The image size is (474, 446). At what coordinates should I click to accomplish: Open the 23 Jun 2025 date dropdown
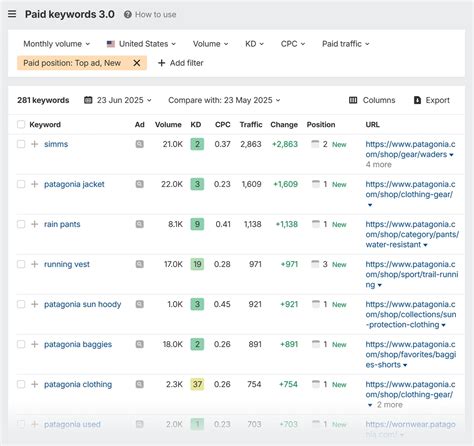click(118, 100)
